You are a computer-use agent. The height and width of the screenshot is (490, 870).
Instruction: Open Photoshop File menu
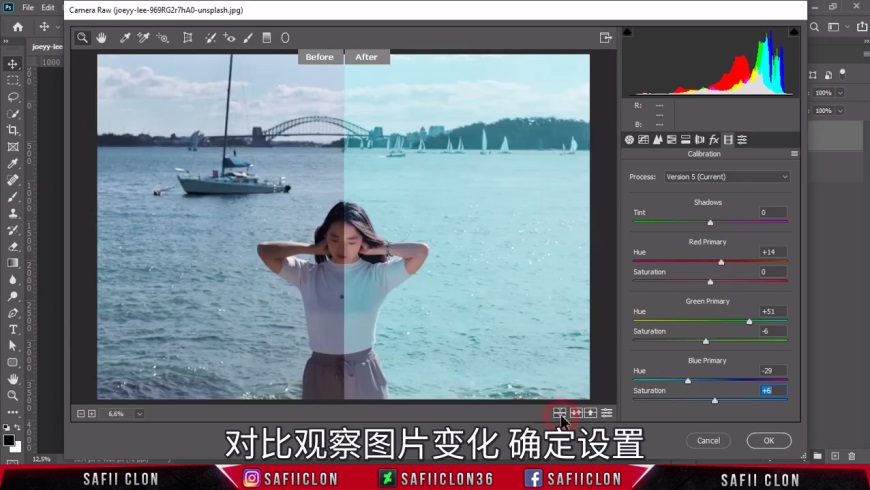[x=28, y=8]
